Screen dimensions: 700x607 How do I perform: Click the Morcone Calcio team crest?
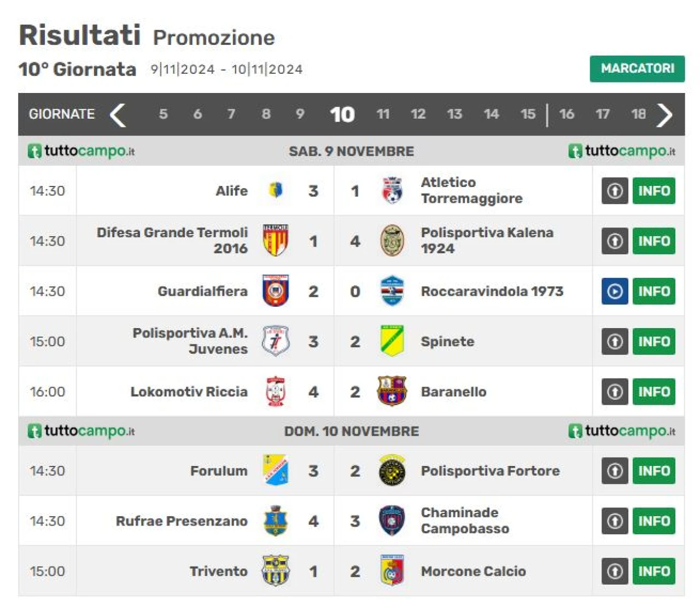point(392,571)
